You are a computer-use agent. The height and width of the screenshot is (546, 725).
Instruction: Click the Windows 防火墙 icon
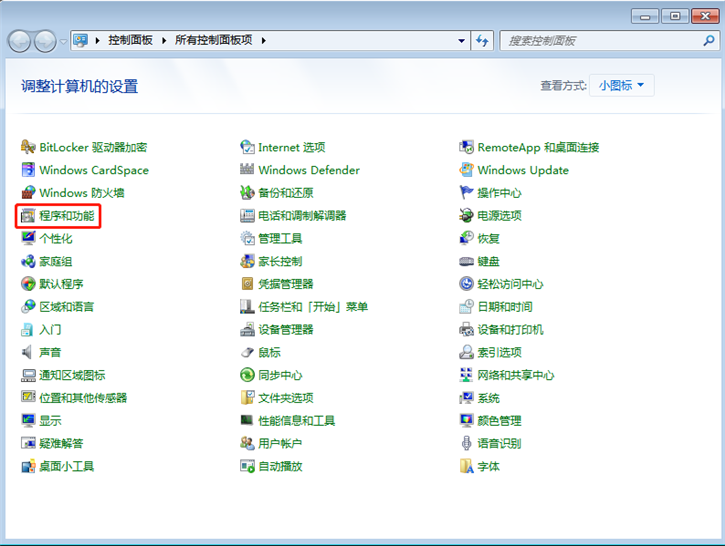(x=28, y=193)
